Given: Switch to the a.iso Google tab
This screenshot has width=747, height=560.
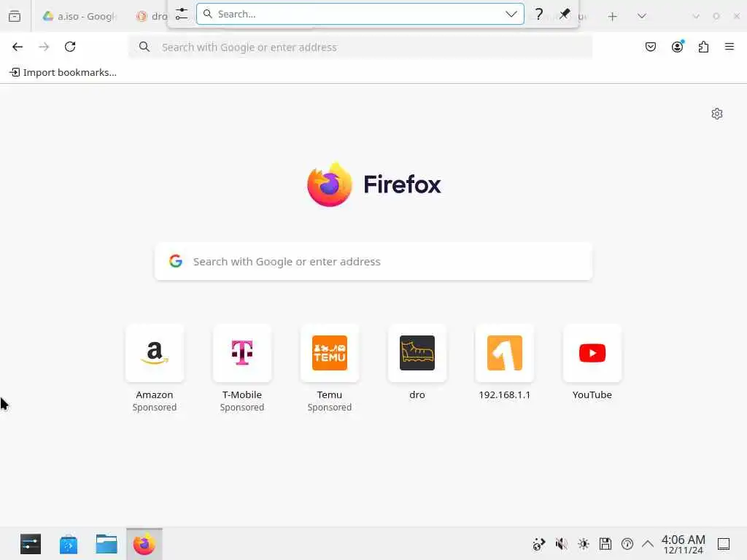Looking at the screenshot, I should pos(79,16).
